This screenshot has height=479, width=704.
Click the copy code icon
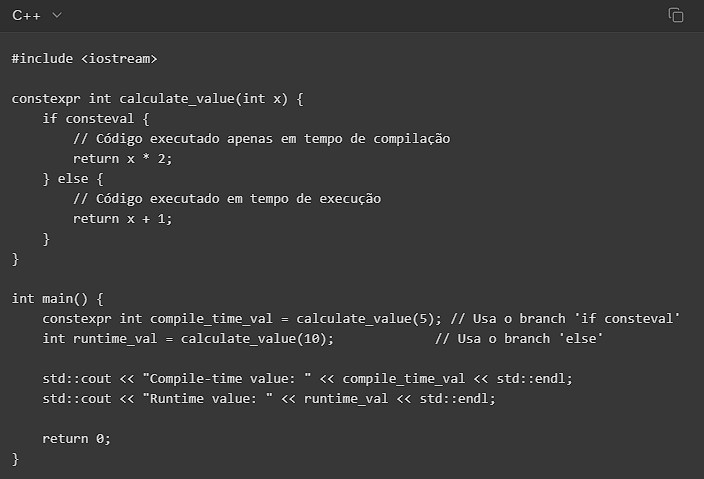(676, 15)
